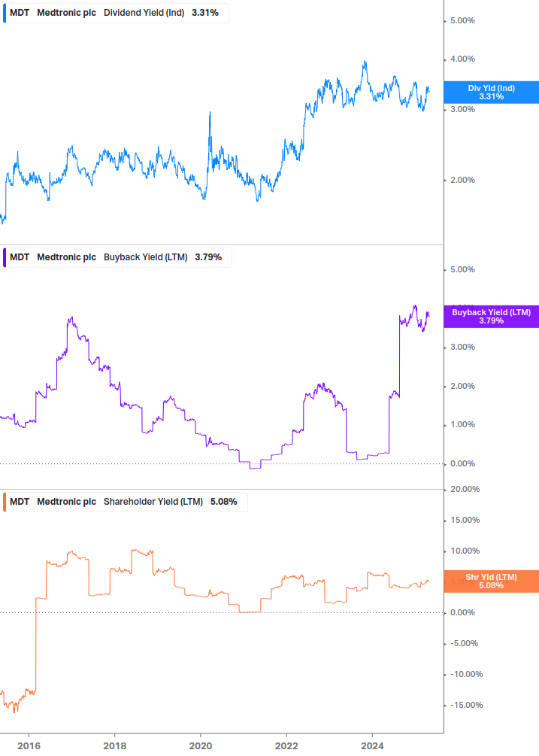Screen dimensions: 539x756
Task: Click the orange color bar beside Shareholder Yield legend
Action: point(5,502)
